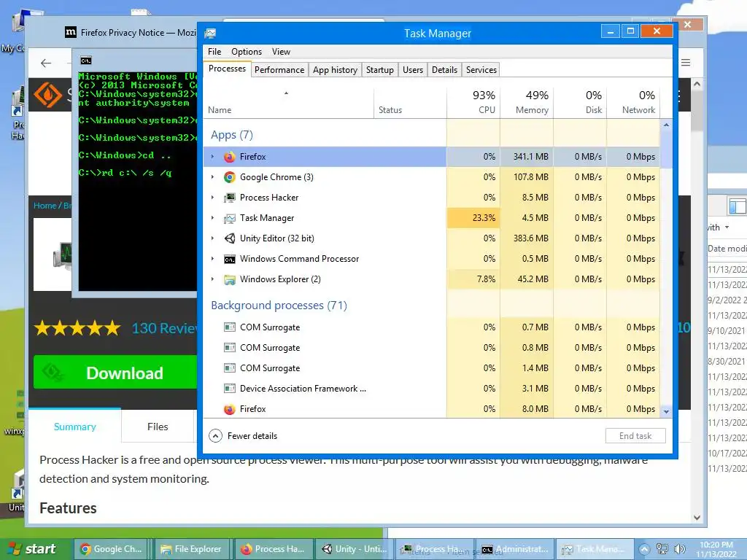Sort by the Network column header

tap(634, 102)
